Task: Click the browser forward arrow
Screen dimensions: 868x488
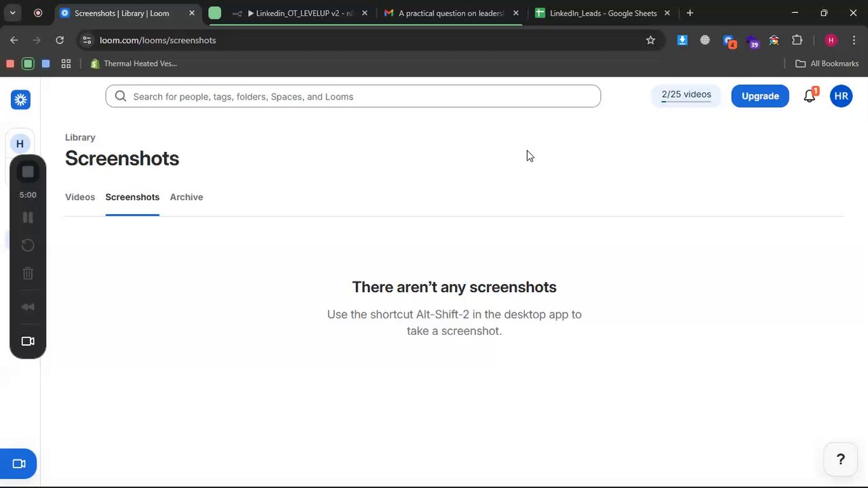Action: click(x=37, y=40)
